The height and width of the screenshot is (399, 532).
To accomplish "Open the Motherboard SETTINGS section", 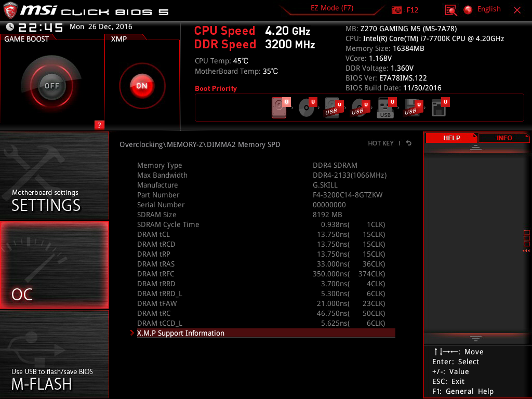I will [x=54, y=176].
